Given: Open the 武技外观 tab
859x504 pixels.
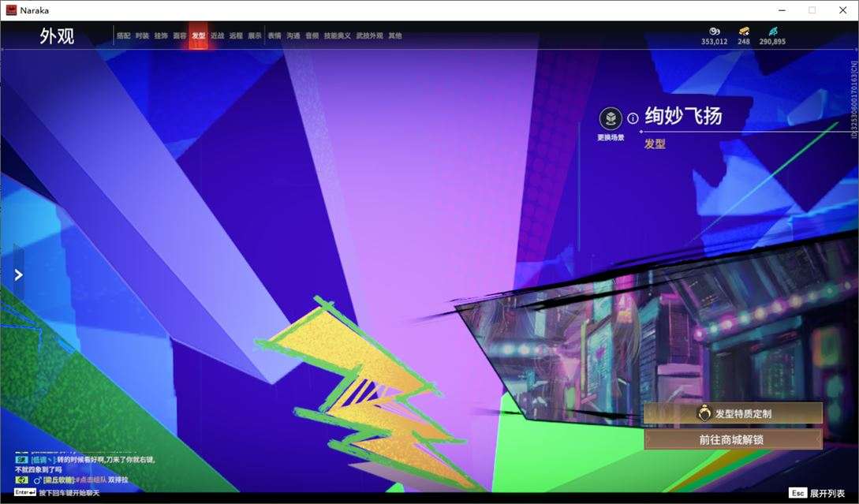Looking at the screenshot, I should [370, 35].
